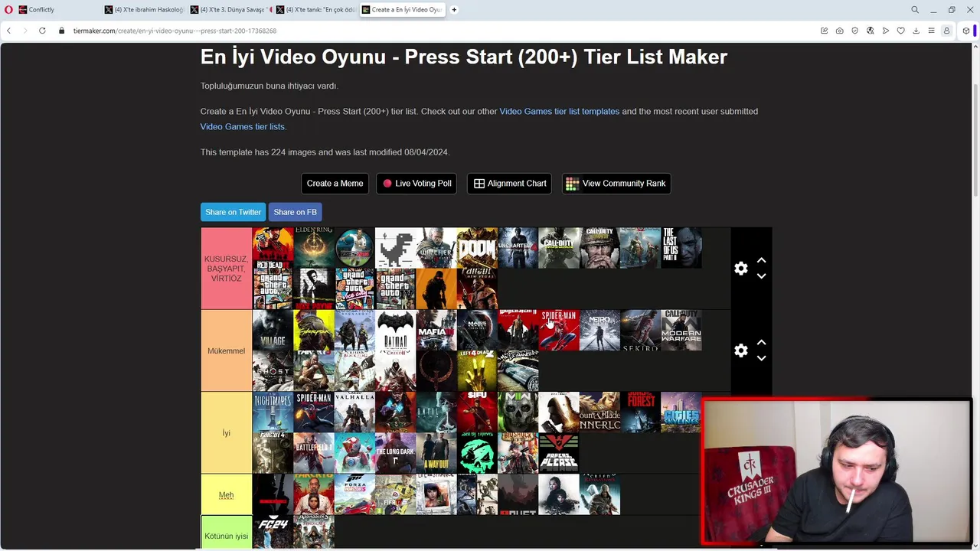Image resolution: width=980 pixels, height=551 pixels.
Task: Pick the Call of Duty Modern Warfare cover
Action: tap(681, 330)
